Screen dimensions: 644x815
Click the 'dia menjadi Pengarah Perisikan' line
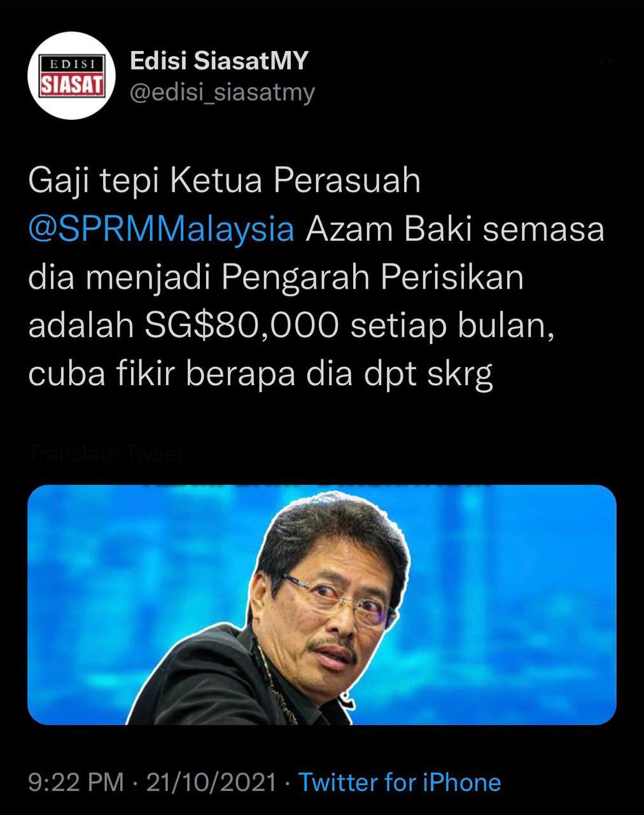[276, 278]
